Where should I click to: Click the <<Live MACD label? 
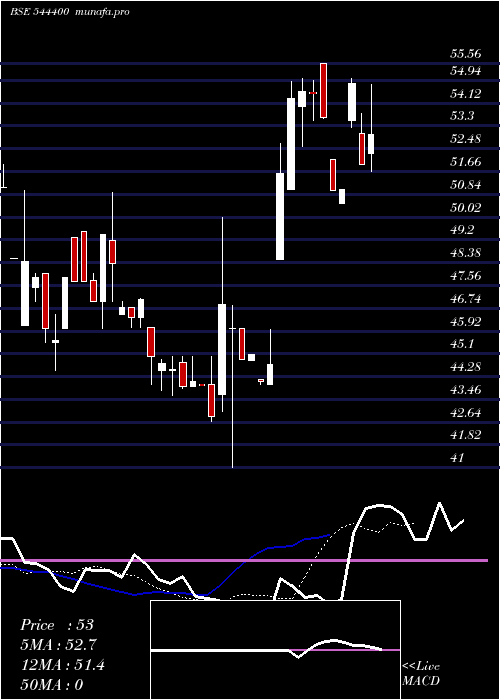click(421, 674)
